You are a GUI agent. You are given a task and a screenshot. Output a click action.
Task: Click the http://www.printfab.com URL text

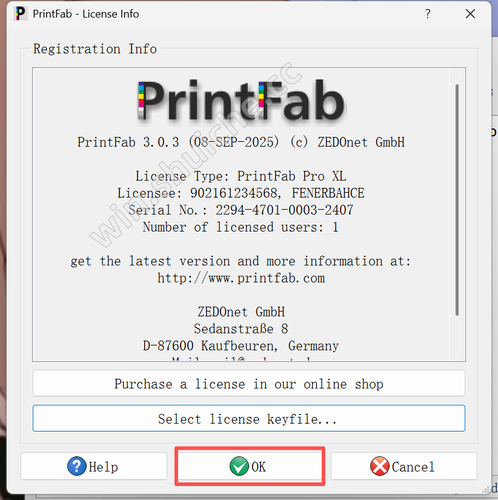[x=241, y=278]
